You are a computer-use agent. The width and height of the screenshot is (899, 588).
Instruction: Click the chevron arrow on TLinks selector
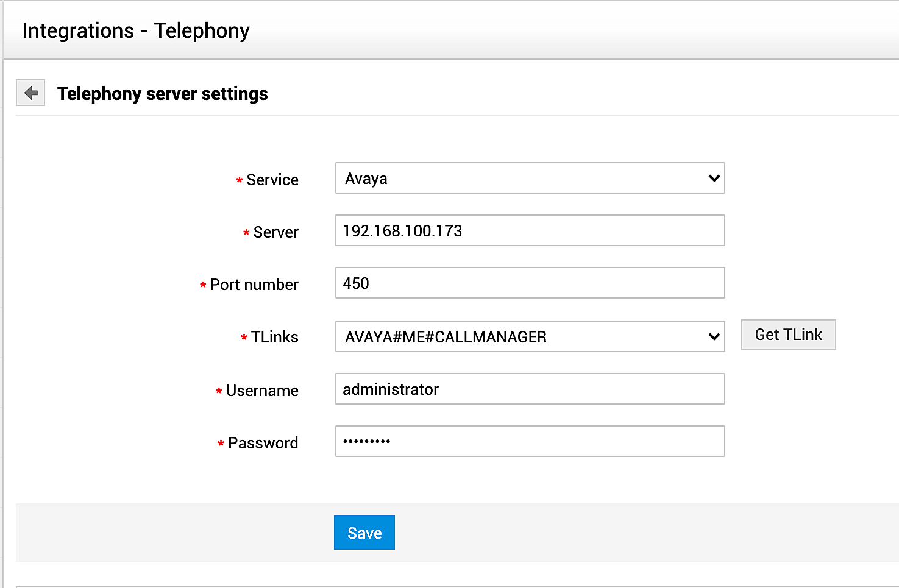coord(714,337)
